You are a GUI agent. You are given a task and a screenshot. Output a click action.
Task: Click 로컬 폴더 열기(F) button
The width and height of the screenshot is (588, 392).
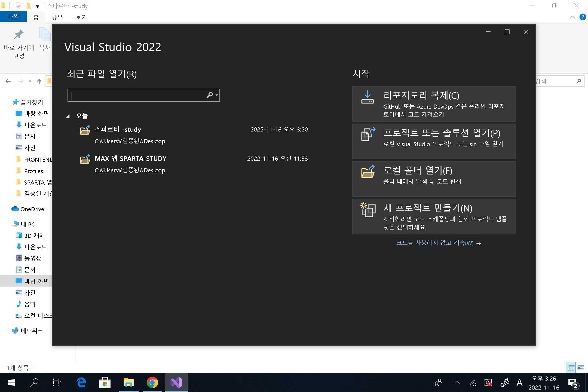click(434, 179)
